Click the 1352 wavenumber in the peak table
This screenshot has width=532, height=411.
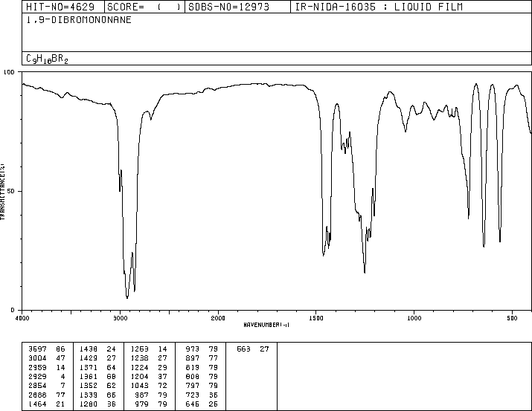tap(89, 386)
